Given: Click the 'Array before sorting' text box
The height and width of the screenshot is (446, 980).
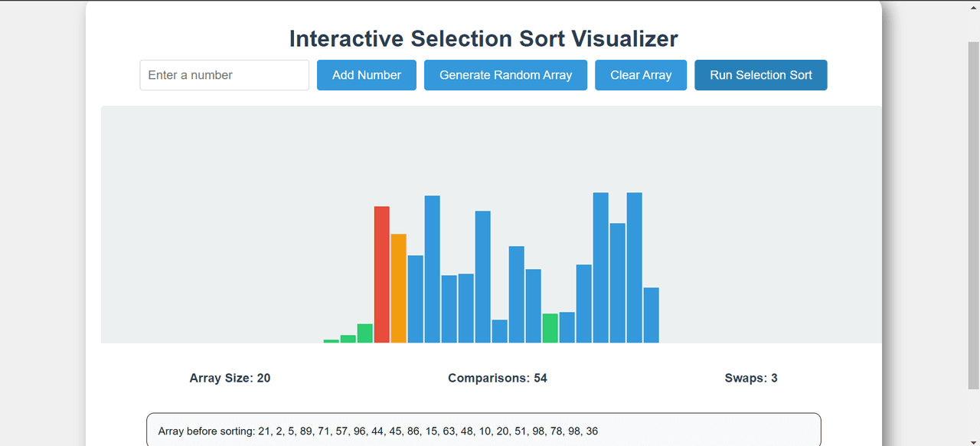Looking at the screenshot, I should point(483,431).
